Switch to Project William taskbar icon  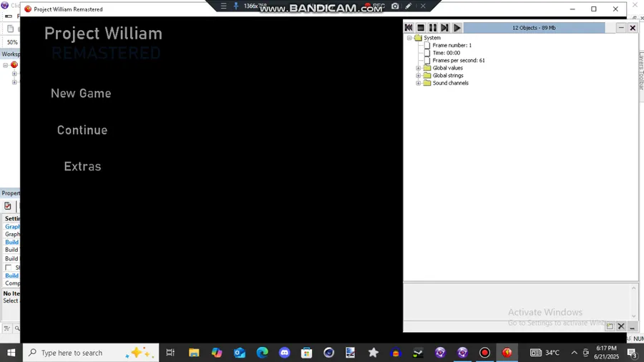(507, 353)
